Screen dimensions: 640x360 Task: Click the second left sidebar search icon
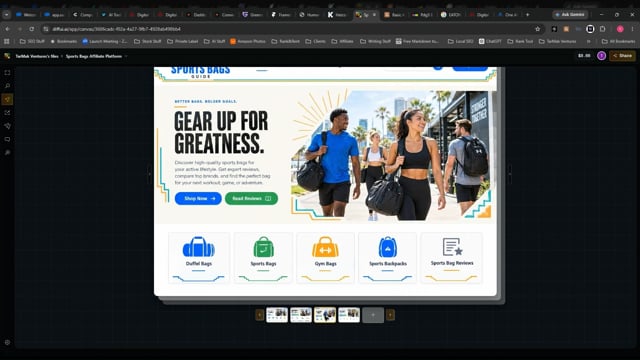[x=7, y=86]
